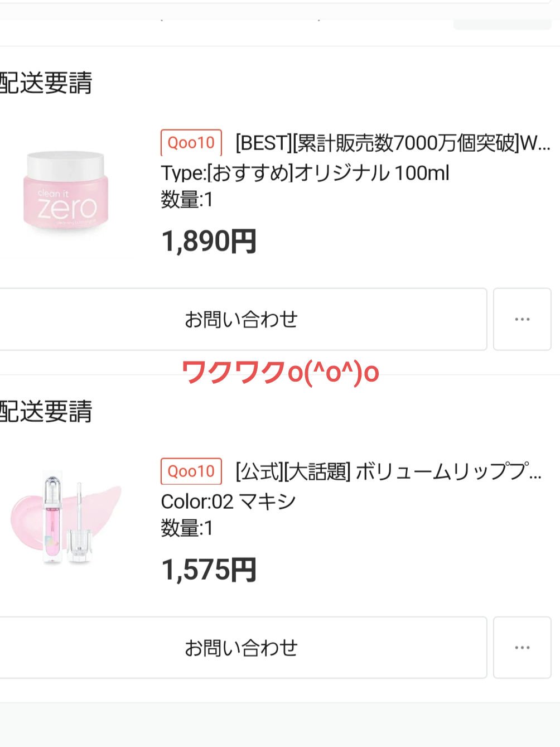Open more options for lip plumper order

point(522,648)
